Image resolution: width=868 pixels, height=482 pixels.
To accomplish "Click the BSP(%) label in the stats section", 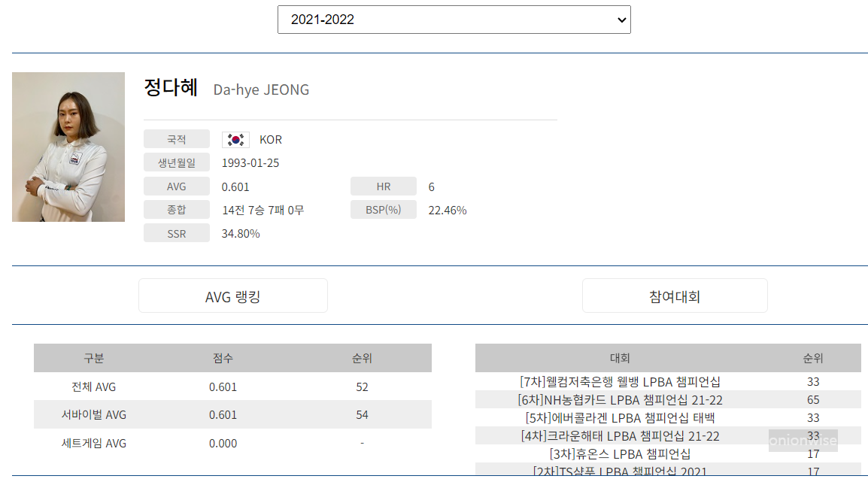I will (x=383, y=209).
